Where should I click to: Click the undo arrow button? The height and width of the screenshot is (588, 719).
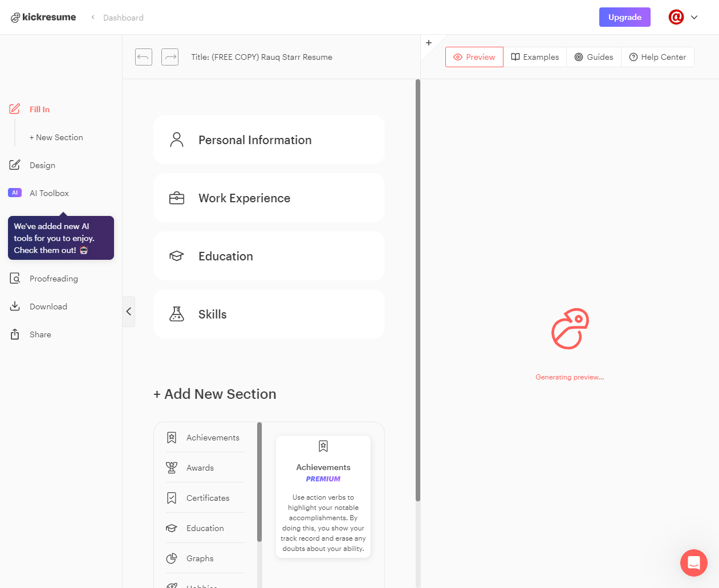pos(144,57)
